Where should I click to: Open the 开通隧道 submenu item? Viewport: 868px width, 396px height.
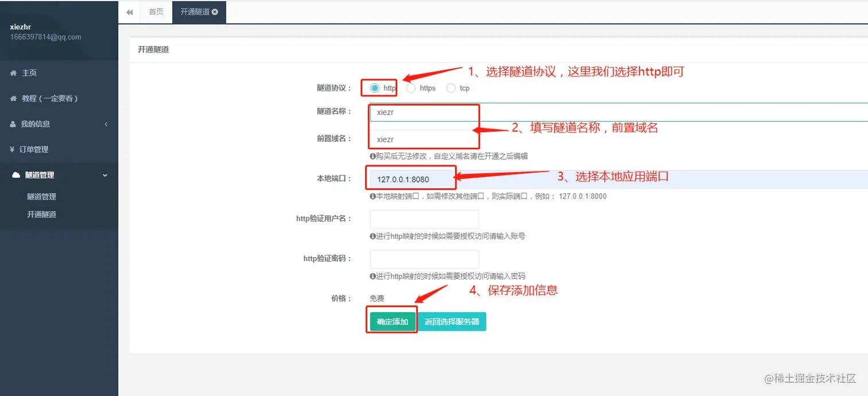click(42, 214)
